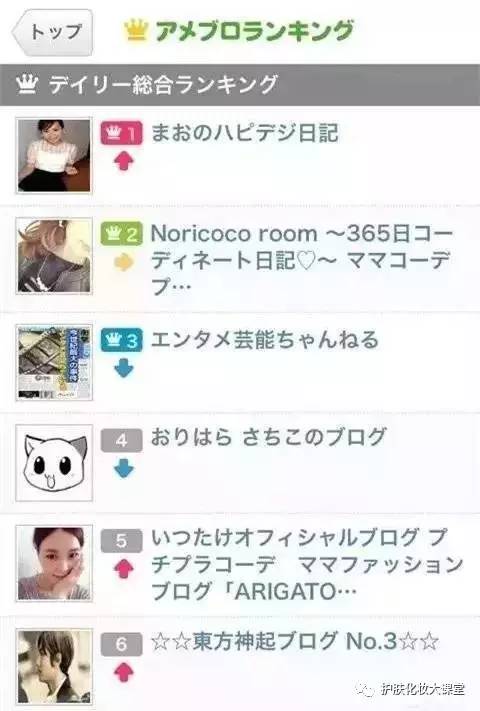Open エンタメ芸能ちゃんねる blog link

265,340
